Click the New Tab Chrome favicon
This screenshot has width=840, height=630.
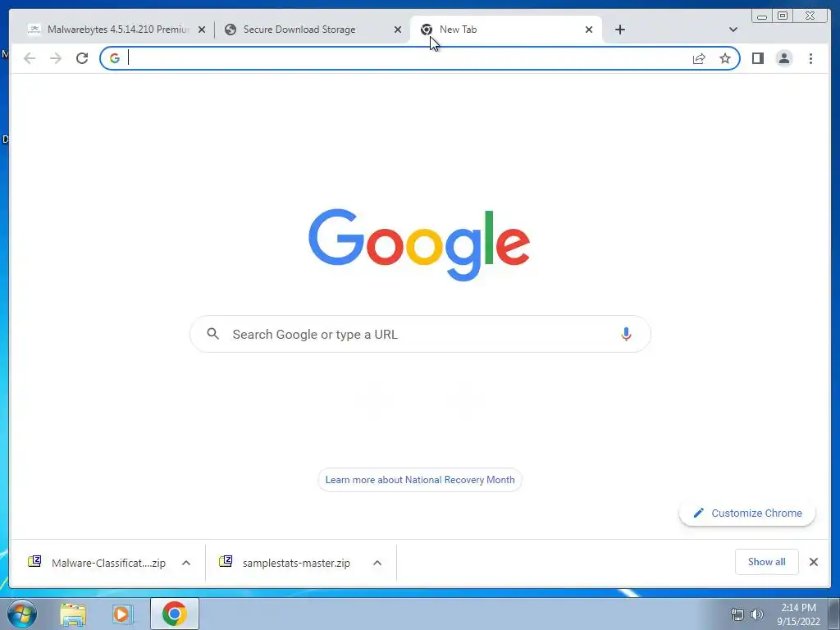point(427,30)
